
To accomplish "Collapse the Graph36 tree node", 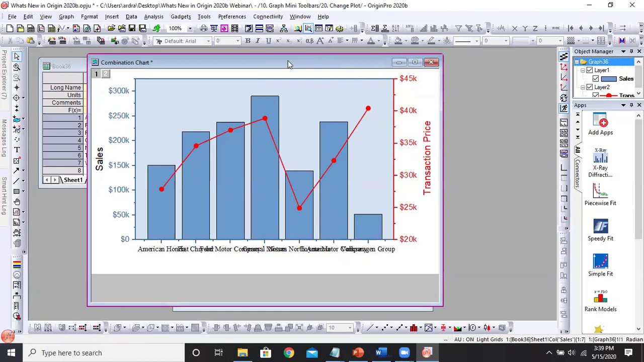I will 577,62.
